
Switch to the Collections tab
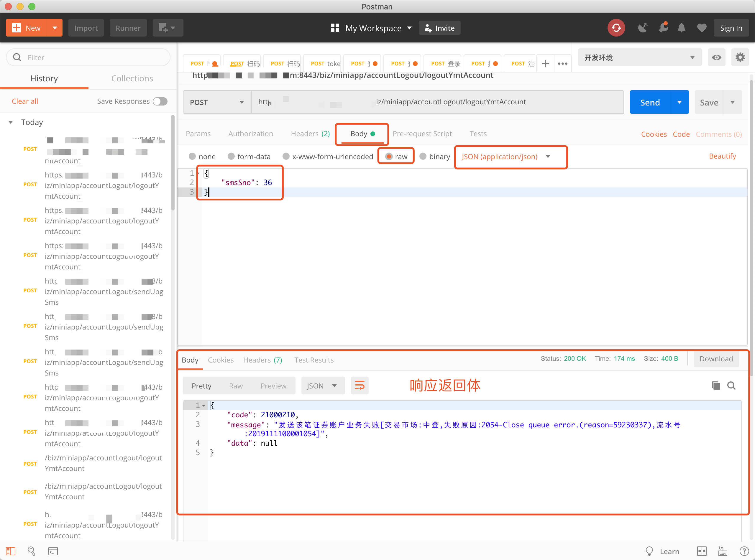pos(132,78)
